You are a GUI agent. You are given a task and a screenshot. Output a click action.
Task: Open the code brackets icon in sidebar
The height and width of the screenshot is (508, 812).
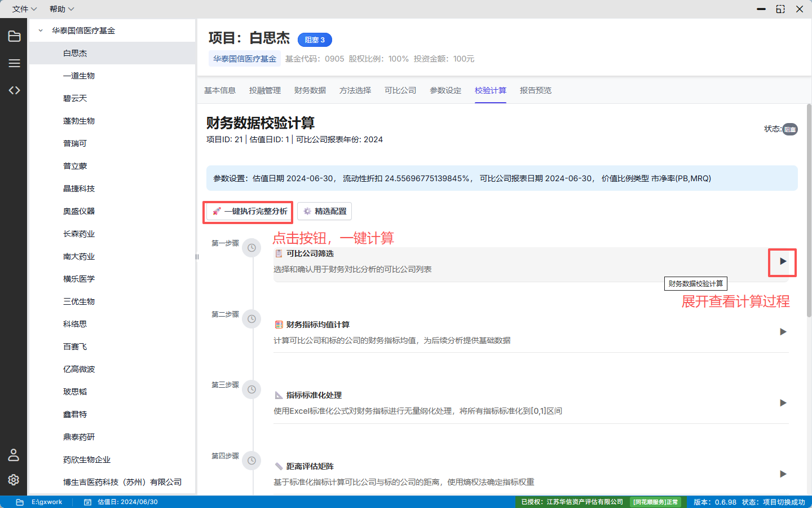pyautogui.click(x=14, y=90)
